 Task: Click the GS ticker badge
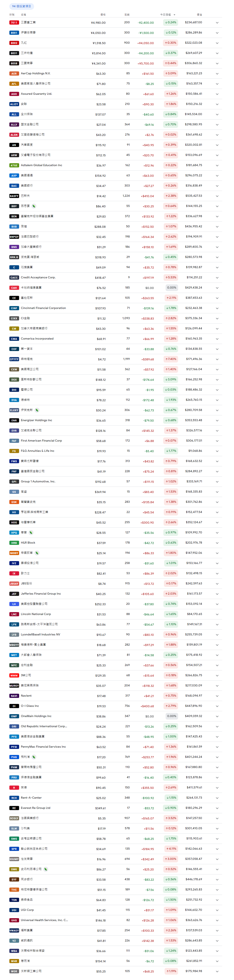[x=14, y=492]
